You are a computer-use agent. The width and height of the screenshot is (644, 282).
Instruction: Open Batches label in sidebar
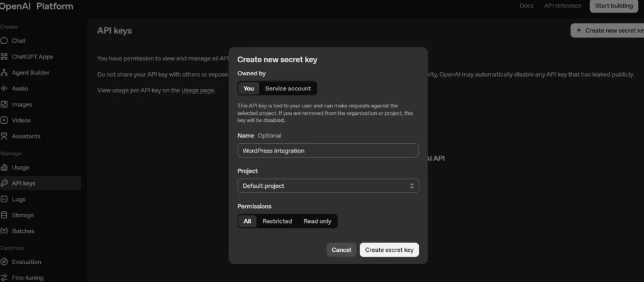pos(23,231)
